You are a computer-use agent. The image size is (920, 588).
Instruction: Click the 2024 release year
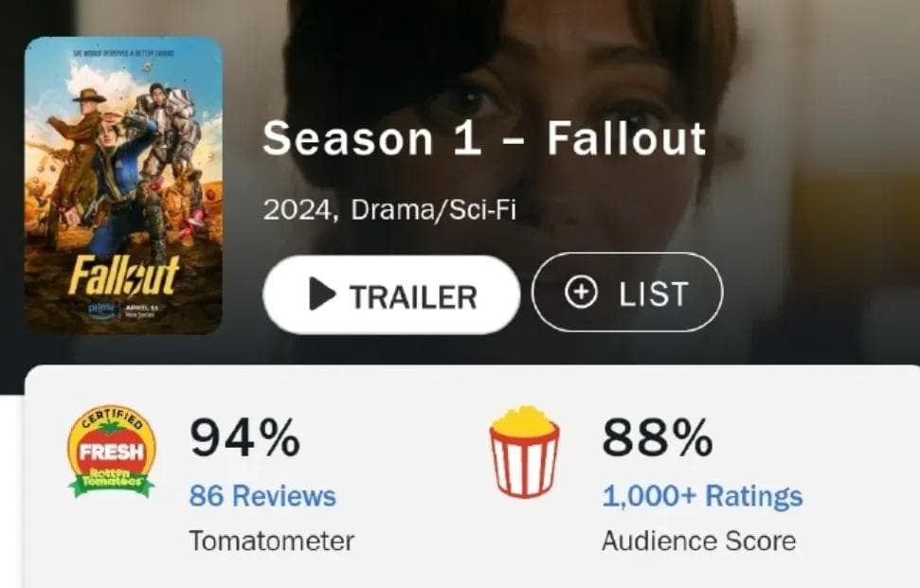pos(298,210)
